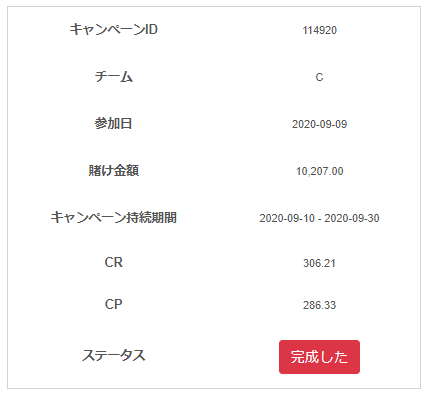Click the ID letters in キャンペーンID
Image resolution: width=430 pixels, height=398 pixels.
[x=151, y=29]
